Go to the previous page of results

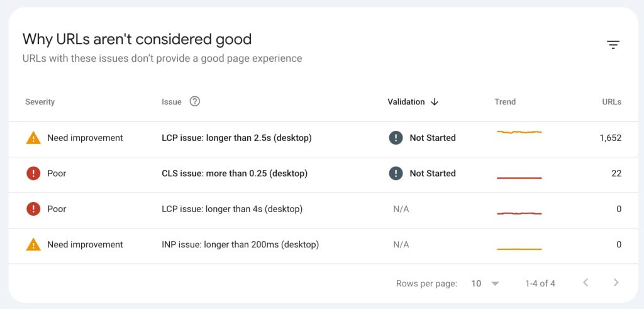[x=586, y=283]
